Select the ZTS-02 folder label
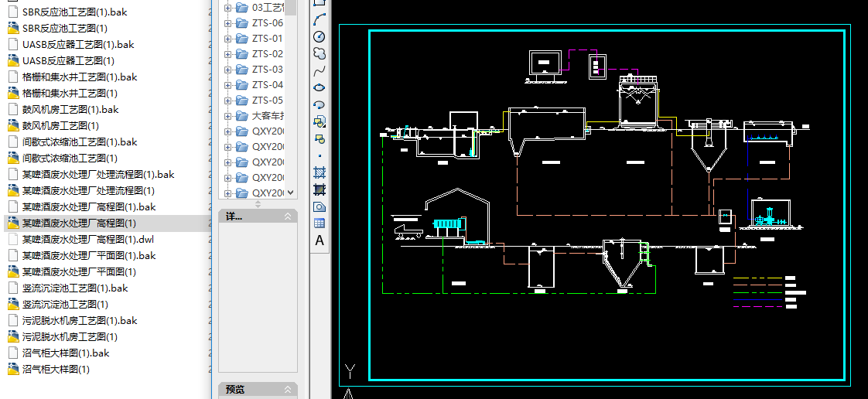 tap(268, 53)
